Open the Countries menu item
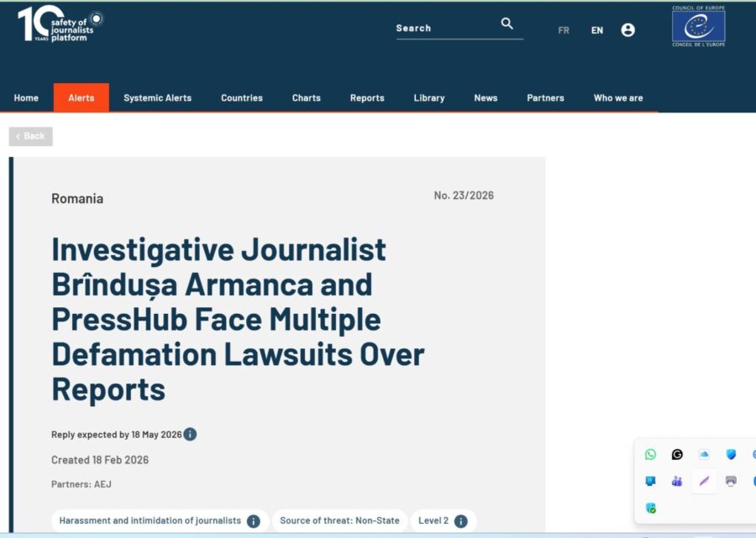The image size is (756, 538). click(x=242, y=98)
